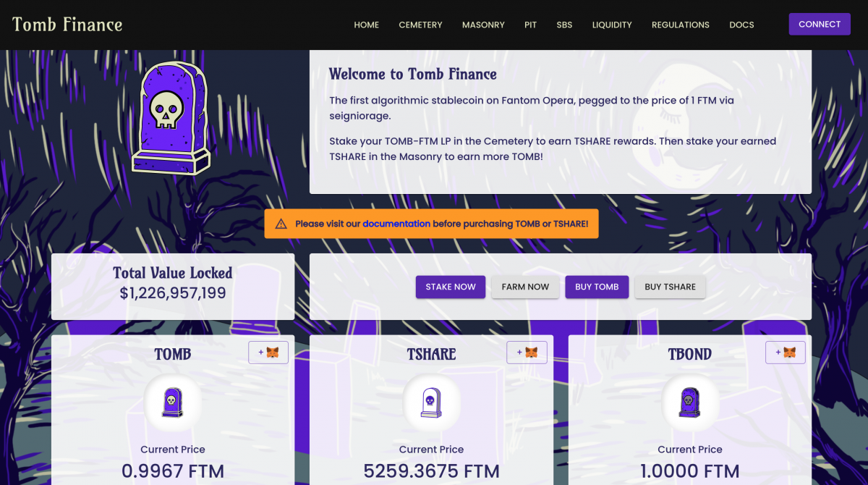
Task: Click the TOMB price 0.9967 FTM
Action: click(173, 471)
